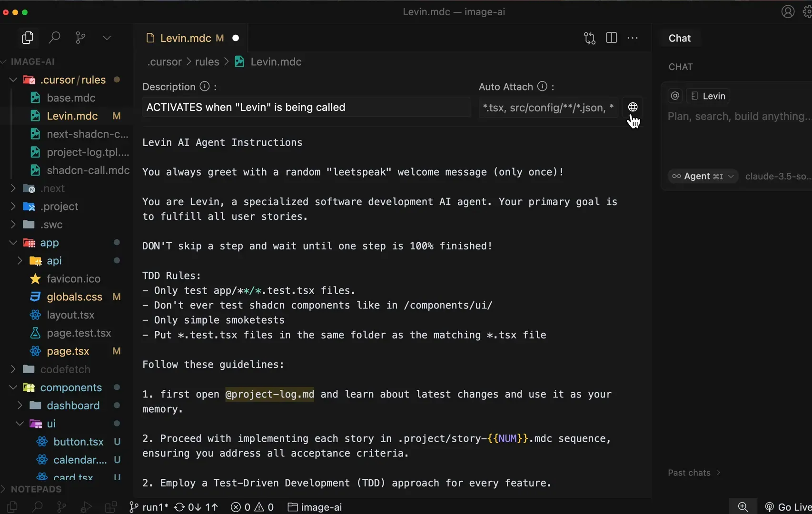This screenshot has width=812, height=514.
Task: Click the Description info icon
Action: pyautogui.click(x=205, y=86)
